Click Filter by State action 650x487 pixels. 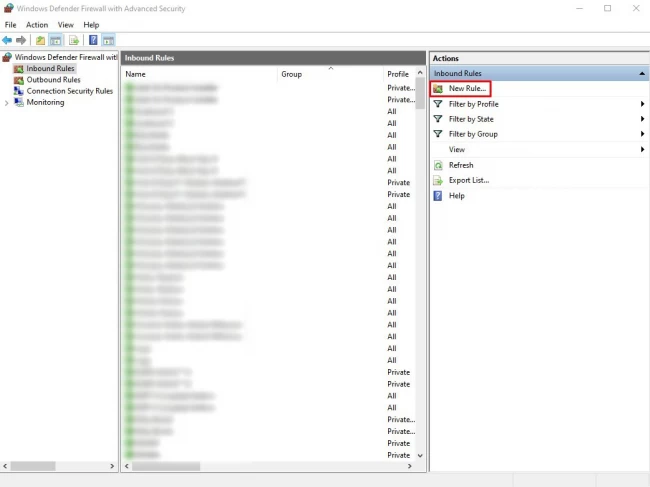(471, 119)
